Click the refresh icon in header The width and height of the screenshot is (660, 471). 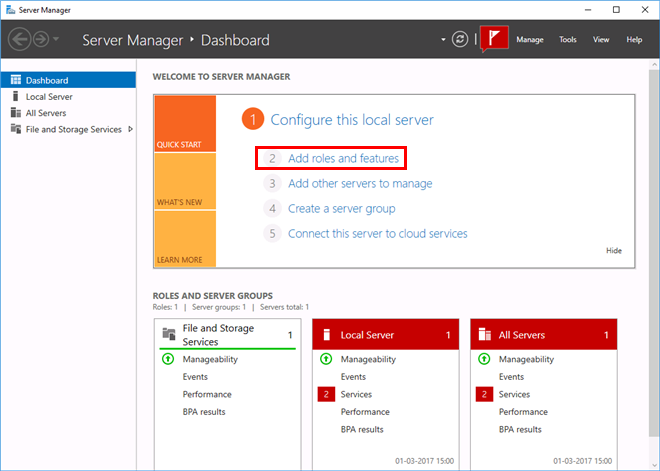(460, 40)
